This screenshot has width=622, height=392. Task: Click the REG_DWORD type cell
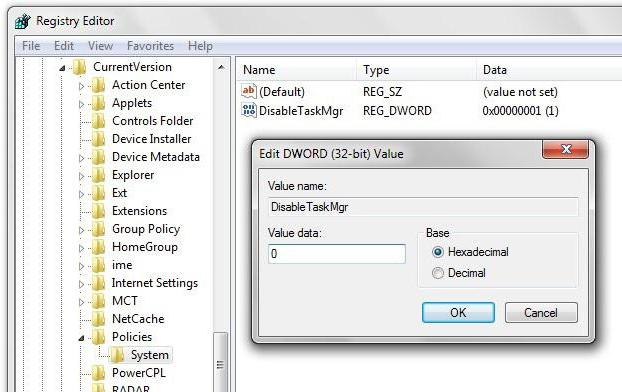397,111
